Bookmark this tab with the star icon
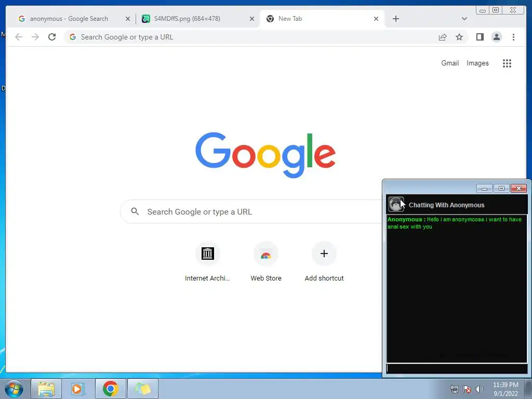 point(459,37)
